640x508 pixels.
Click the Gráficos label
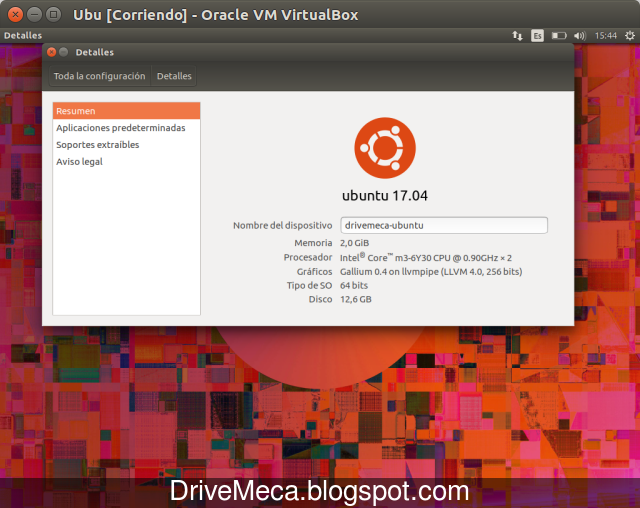(x=314, y=272)
